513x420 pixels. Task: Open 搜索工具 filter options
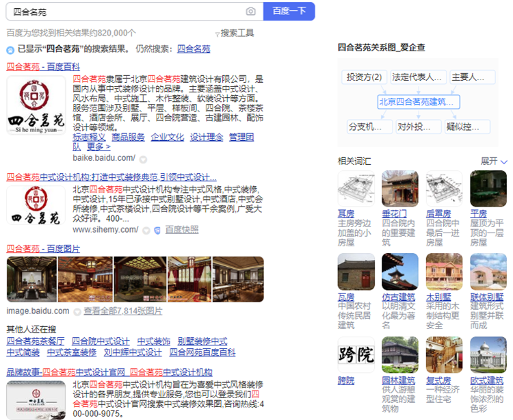point(235,33)
